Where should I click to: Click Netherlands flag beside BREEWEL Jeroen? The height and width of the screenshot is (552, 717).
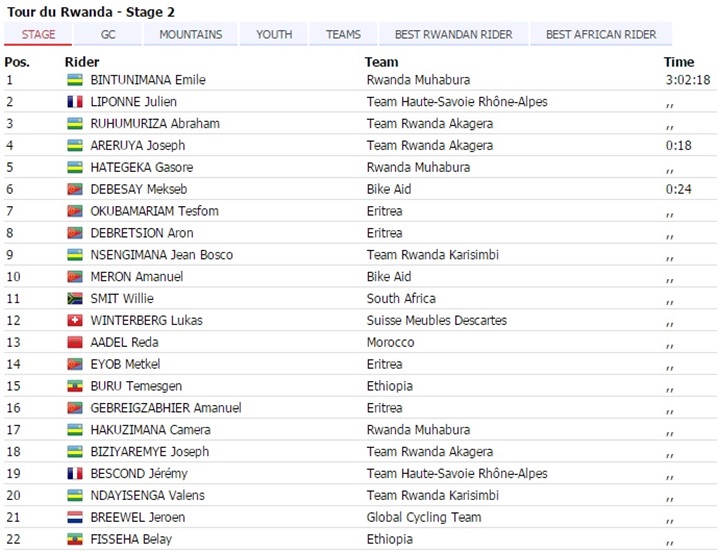(x=74, y=518)
